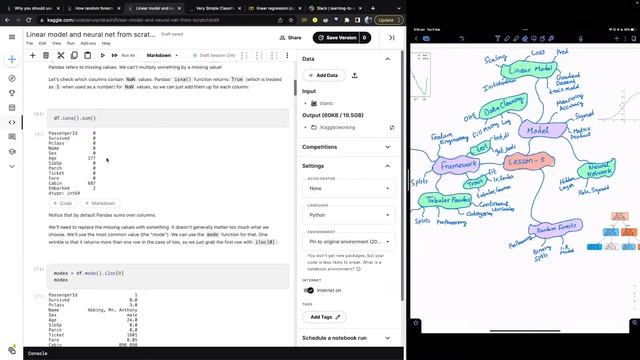
Task: Click the + Markdown button below the output
Action: 100,203
